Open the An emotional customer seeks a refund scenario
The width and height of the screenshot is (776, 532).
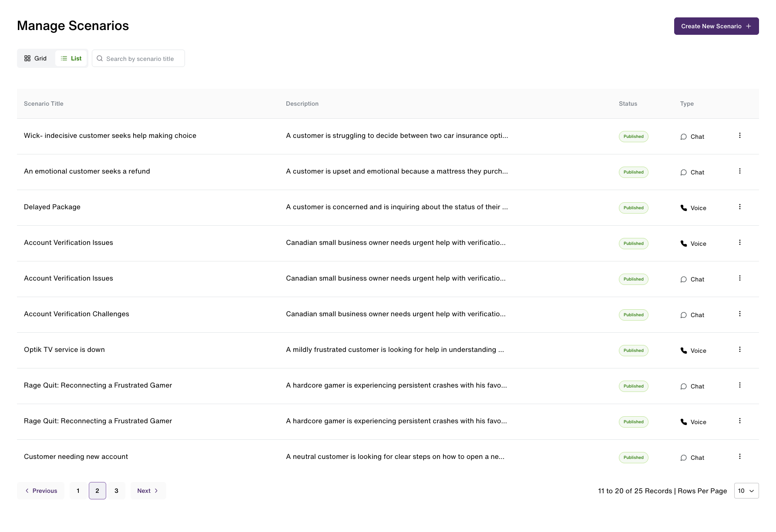pos(87,171)
